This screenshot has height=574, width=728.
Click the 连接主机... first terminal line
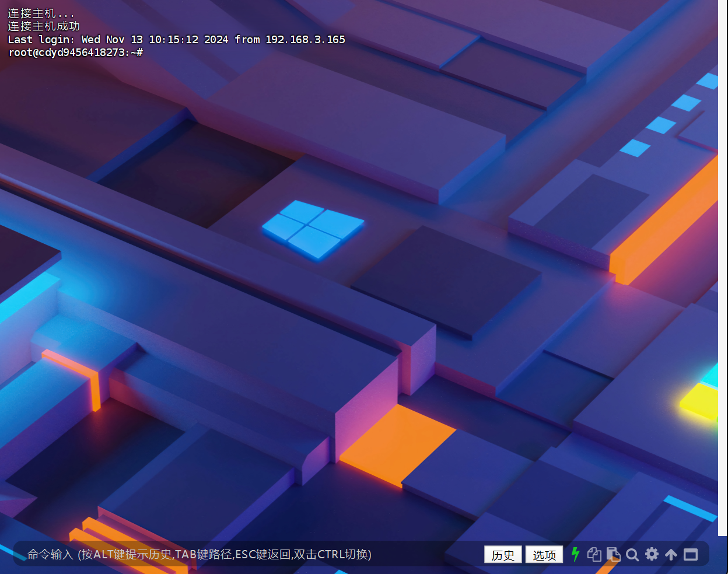tap(41, 13)
